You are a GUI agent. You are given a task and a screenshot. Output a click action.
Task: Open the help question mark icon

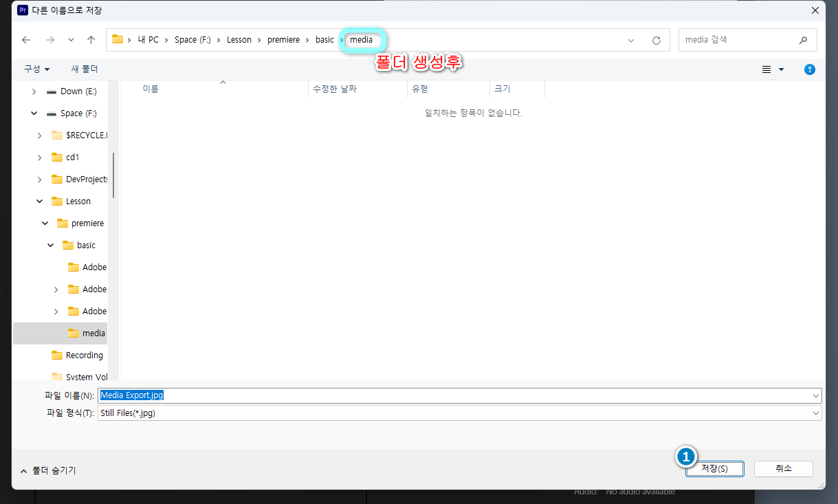pyautogui.click(x=810, y=69)
